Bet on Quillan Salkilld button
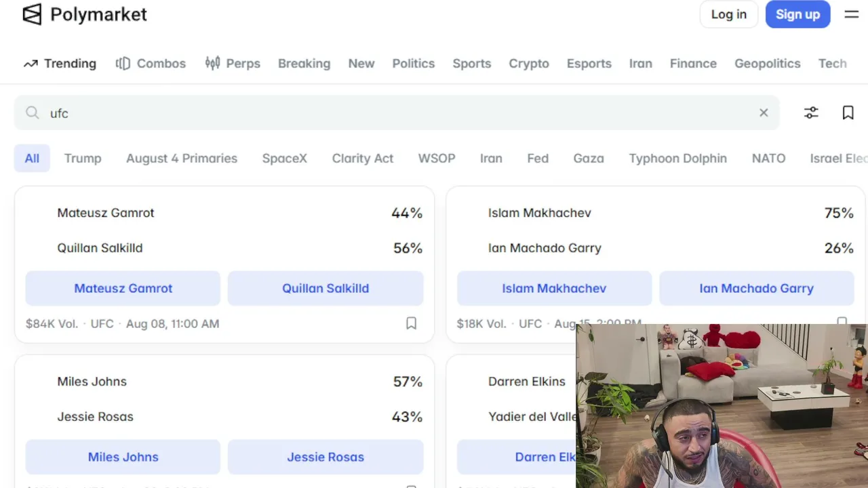This screenshot has width=868, height=488. coord(325,288)
